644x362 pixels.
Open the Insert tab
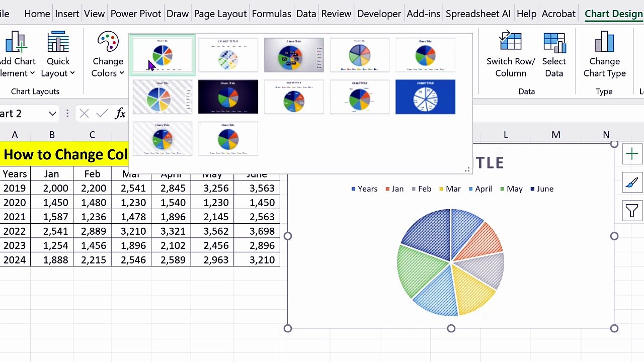[x=67, y=14]
